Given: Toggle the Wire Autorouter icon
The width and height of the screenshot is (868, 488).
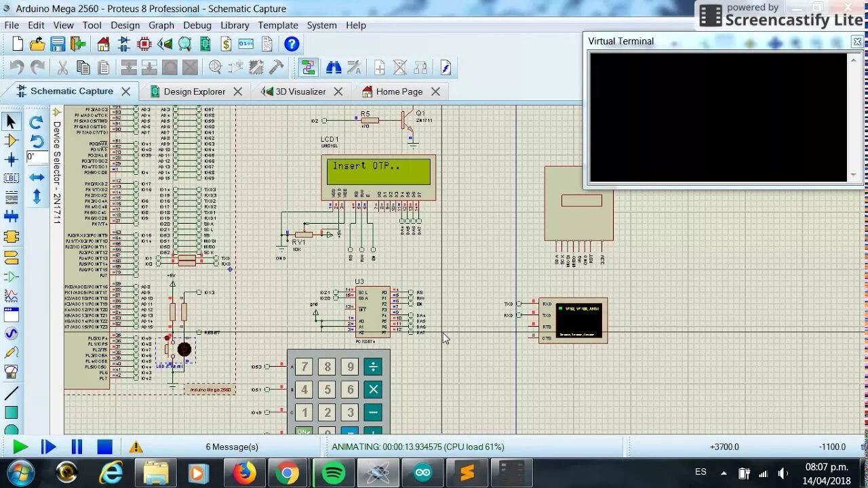Looking at the screenshot, I should point(309,68).
